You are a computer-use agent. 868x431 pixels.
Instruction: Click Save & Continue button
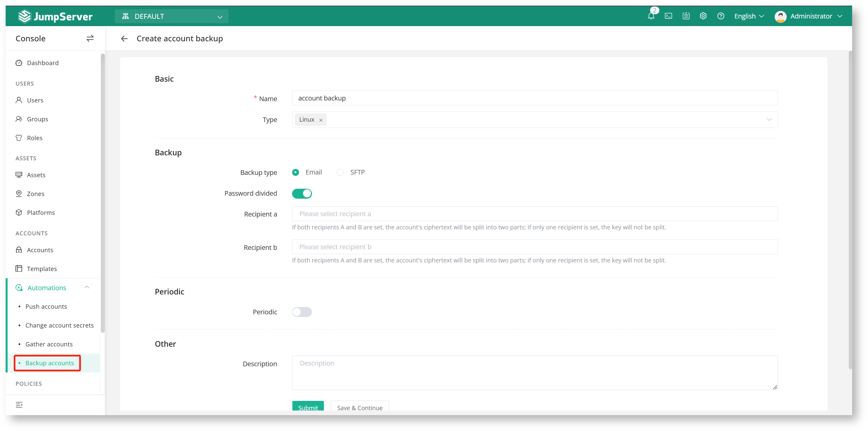point(360,406)
